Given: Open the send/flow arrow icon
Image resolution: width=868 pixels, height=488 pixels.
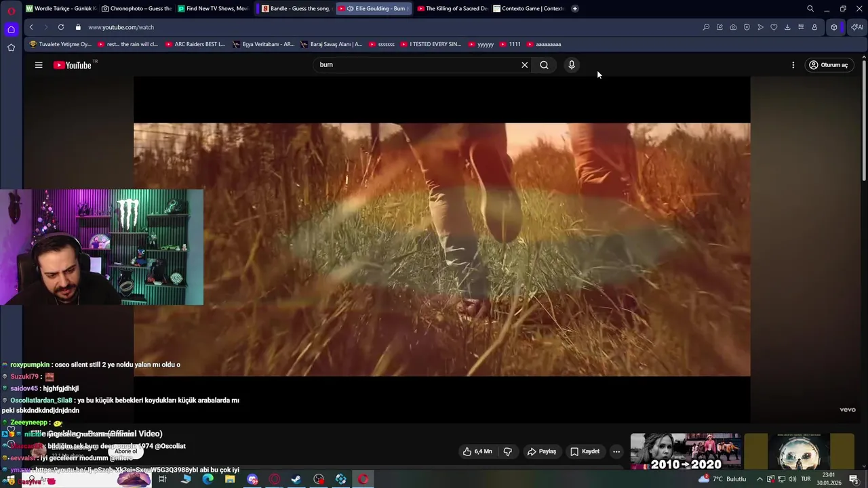Looking at the screenshot, I should point(760,27).
